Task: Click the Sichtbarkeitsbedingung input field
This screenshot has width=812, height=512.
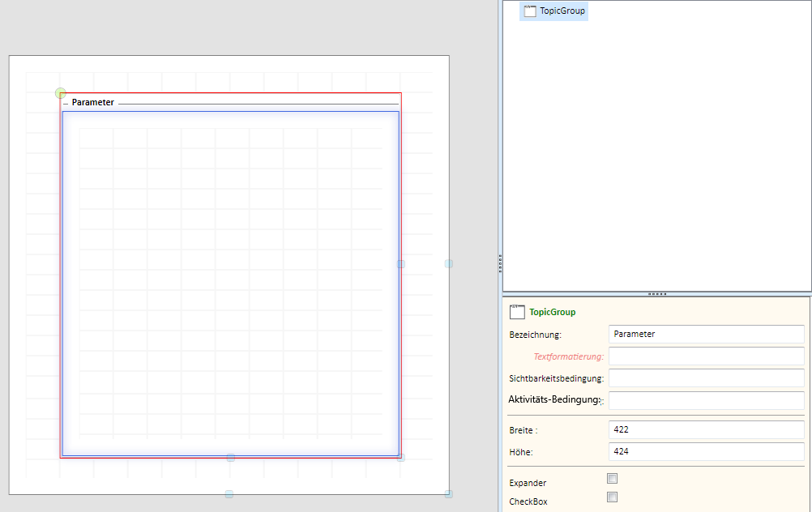Action: pos(706,378)
